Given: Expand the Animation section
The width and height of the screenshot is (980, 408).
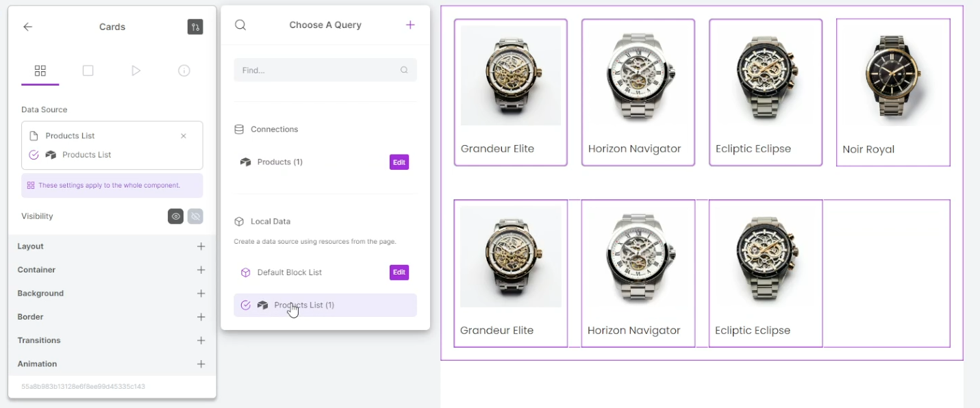Looking at the screenshot, I should click(x=201, y=364).
